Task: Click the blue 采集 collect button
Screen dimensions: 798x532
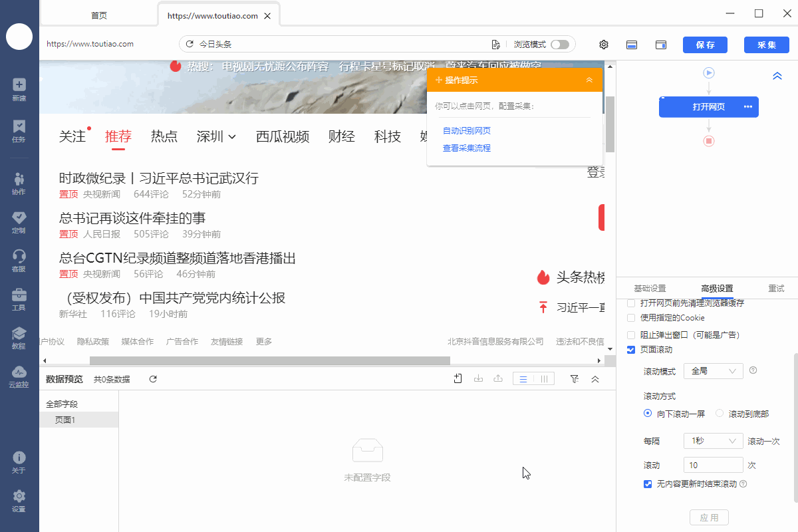Action: [x=767, y=45]
